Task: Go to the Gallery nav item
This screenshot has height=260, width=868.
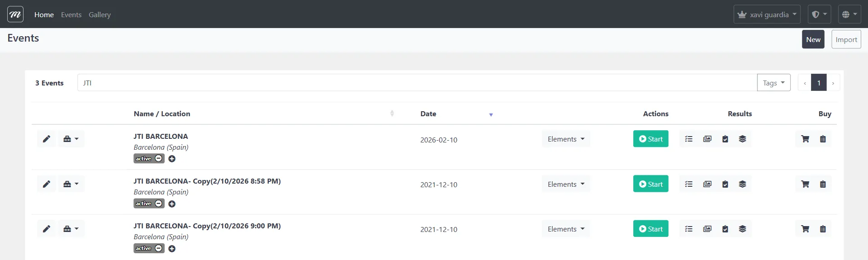Action: coord(100,14)
